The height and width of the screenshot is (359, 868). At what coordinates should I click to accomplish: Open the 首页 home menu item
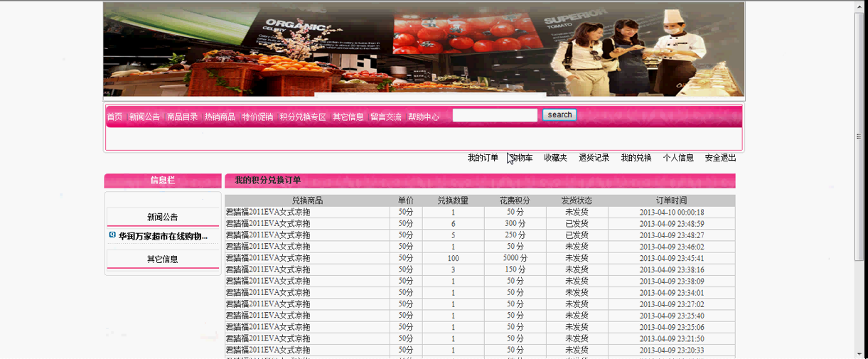click(x=114, y=117)
